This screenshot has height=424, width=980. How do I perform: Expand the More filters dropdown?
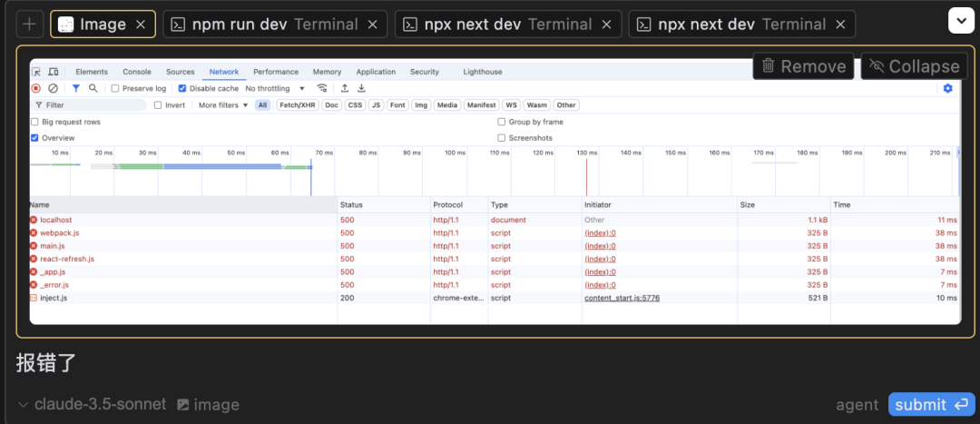pos(223,105)
